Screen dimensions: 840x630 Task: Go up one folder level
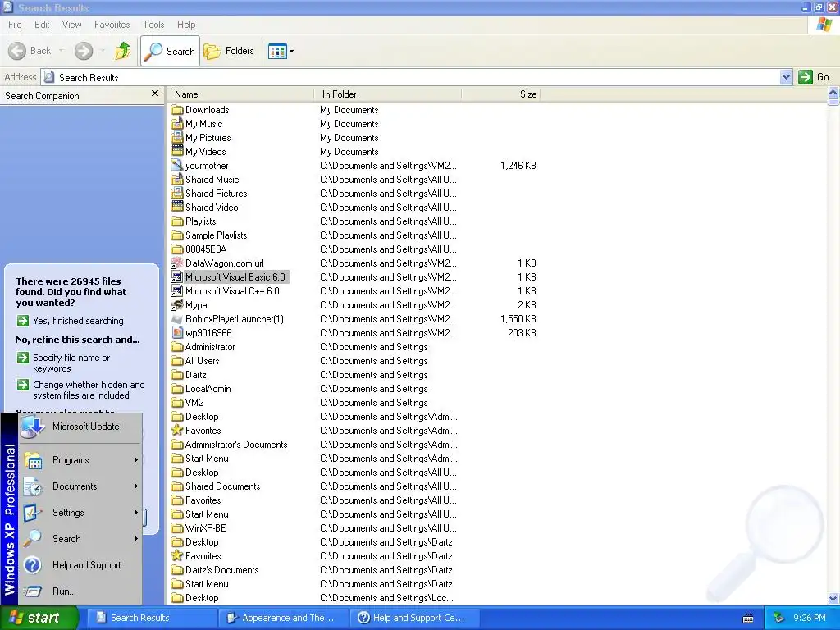[123, 51]
